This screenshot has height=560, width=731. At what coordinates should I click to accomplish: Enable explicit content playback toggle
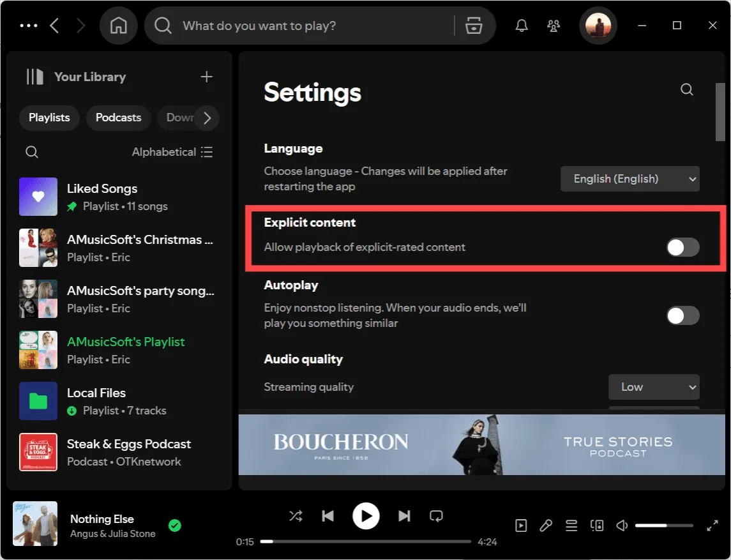click(x=682, y=247)
